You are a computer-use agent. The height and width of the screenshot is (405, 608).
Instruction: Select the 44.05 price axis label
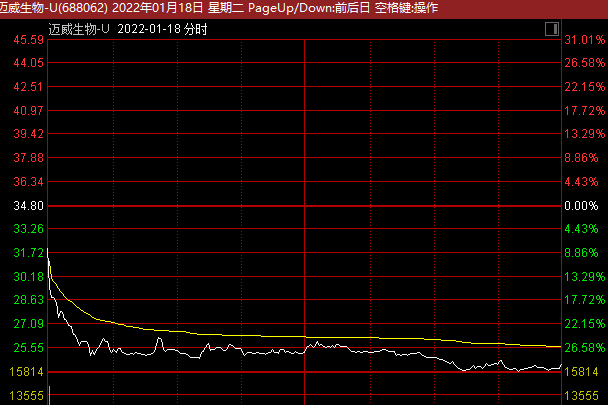pyautogui.click(x=29, y=62)
